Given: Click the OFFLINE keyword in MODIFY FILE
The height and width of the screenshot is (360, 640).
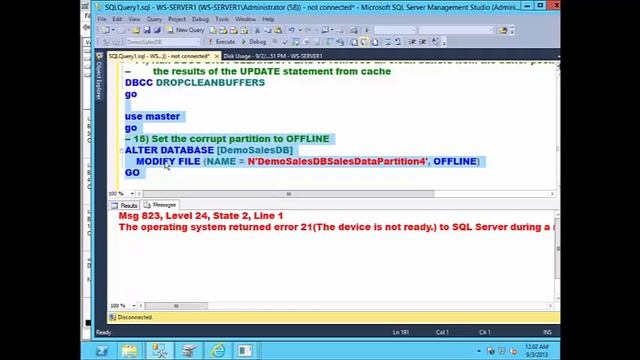Looking at the screenshot, I should click(x=455, y=161).
